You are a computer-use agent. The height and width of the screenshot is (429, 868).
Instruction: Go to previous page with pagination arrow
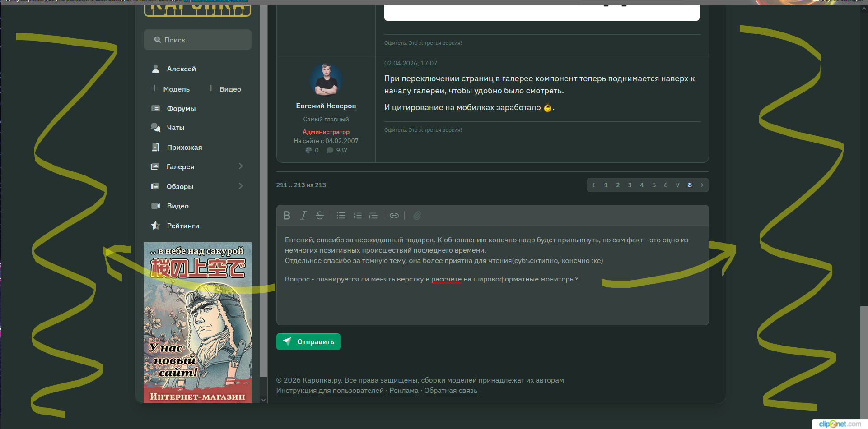(x=593, y=185)
